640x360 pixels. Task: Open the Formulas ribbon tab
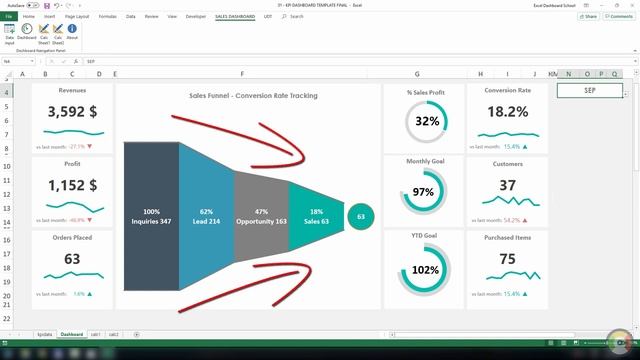pyautogui.click(x=107, y=16)
